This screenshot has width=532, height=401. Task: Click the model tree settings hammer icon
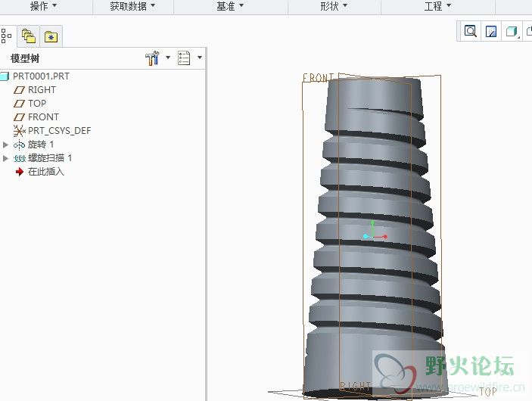pos(152,58)
